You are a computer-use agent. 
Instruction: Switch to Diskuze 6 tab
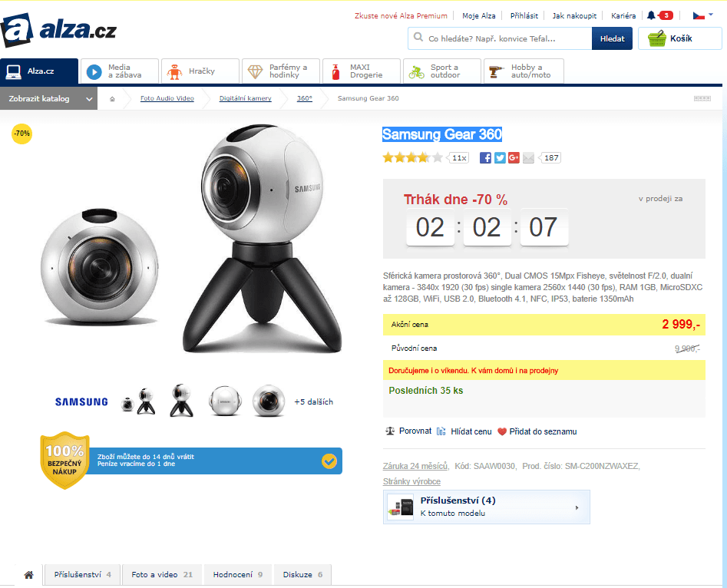tap(302, 574)
